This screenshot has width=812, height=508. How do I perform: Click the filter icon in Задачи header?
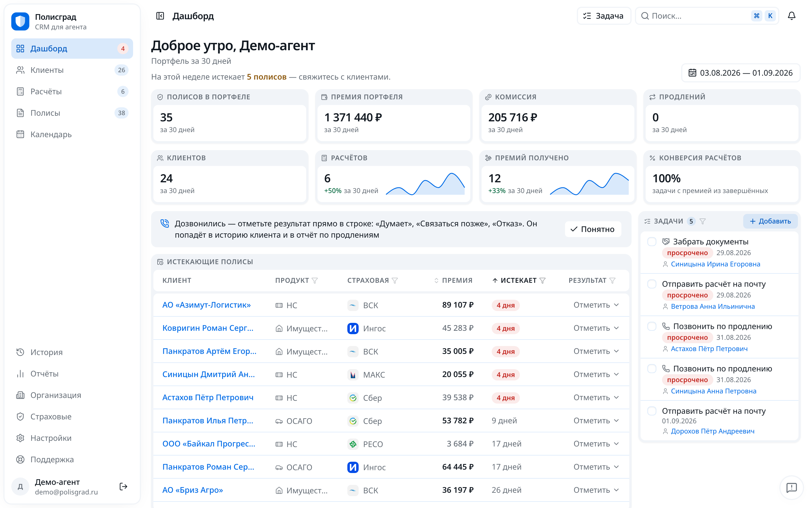pos(703,222)
